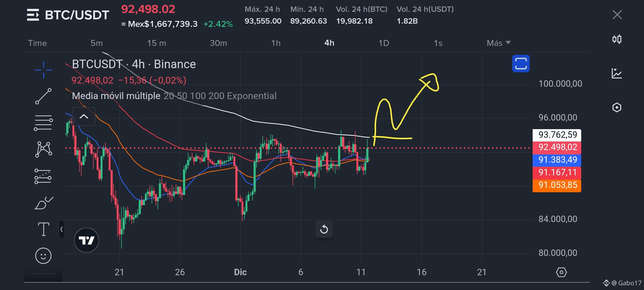Take a chart snapshot with blue frame button

[521, 64]
